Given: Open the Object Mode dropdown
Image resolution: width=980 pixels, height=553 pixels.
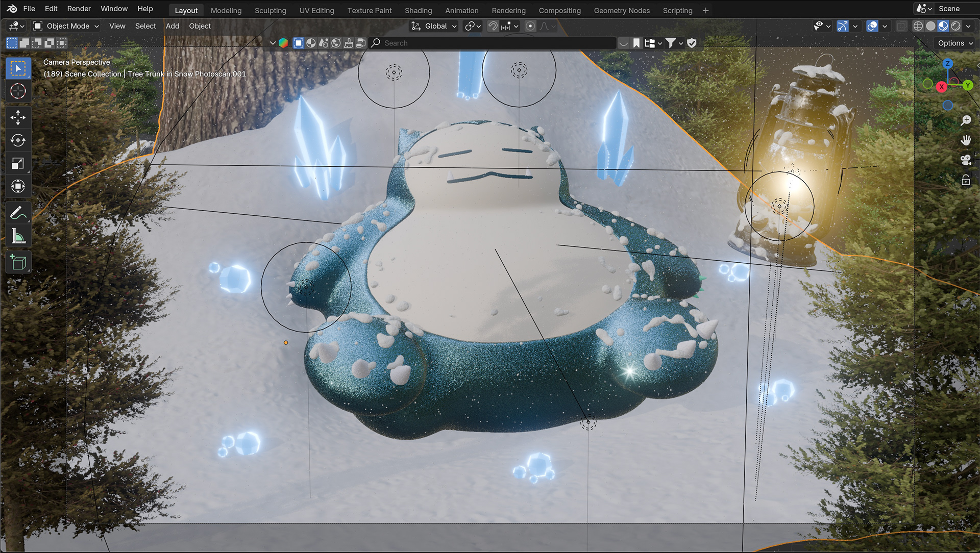Looking at the screenshot, I should (66, 26).
